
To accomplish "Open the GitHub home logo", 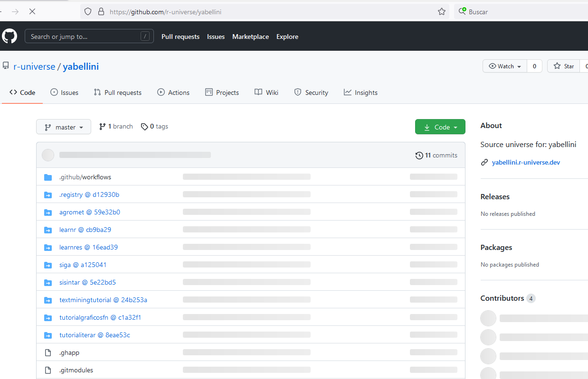I will pos(9,36).
